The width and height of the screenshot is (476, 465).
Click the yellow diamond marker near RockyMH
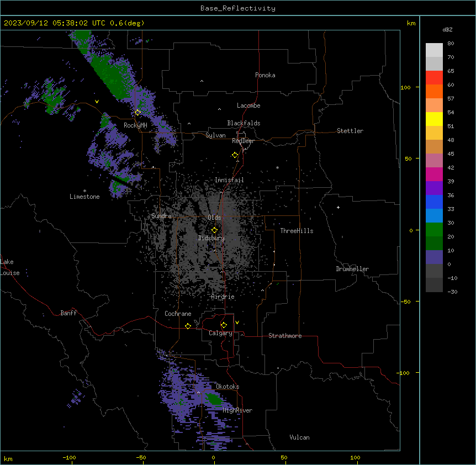[137, 113]
